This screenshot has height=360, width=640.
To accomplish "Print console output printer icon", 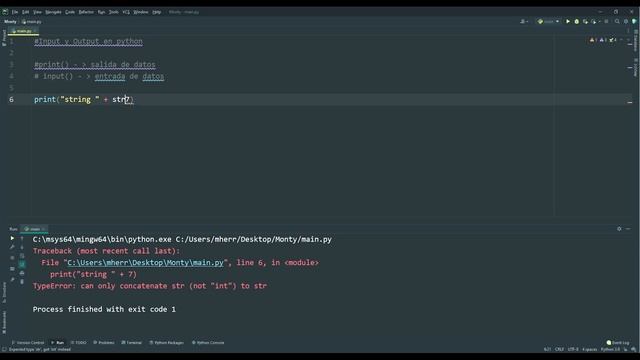I will pos(22,273).
